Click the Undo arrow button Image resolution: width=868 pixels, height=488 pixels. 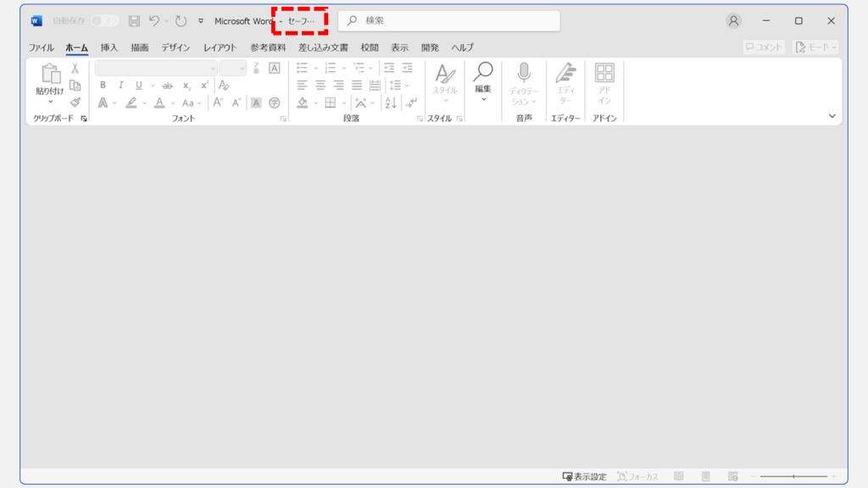(154, 21)
